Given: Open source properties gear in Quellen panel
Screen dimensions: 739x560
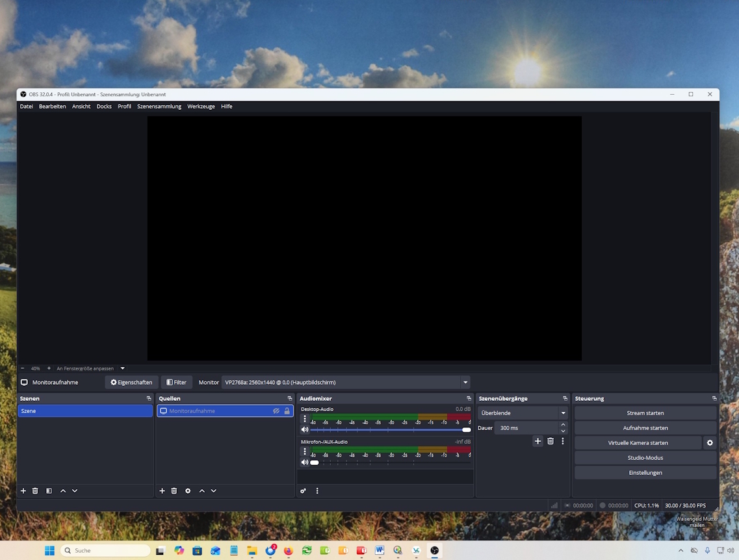Looking at the screenshot, I should (x=188, y=490).
